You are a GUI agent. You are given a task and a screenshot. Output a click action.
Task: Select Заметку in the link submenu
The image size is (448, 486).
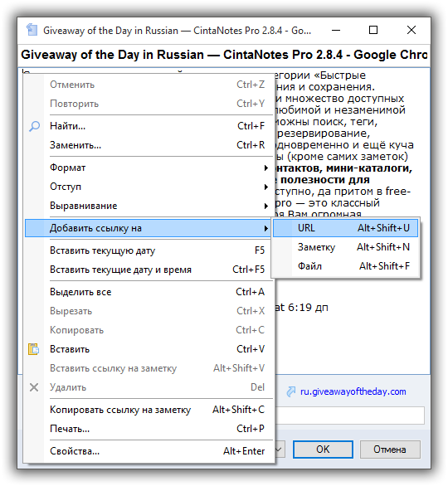coord(345,247)
